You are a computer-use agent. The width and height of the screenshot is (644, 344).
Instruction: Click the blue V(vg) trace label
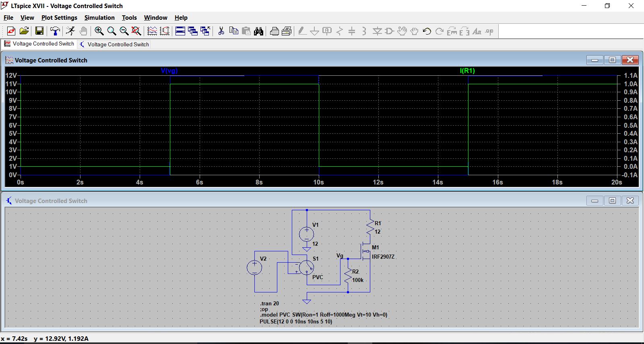169,71
